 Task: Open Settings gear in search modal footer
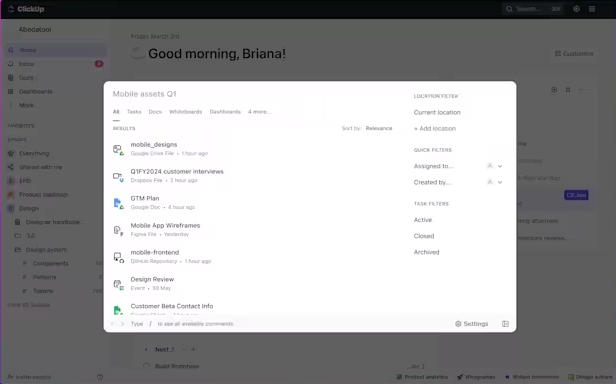[x=458, y=324]
